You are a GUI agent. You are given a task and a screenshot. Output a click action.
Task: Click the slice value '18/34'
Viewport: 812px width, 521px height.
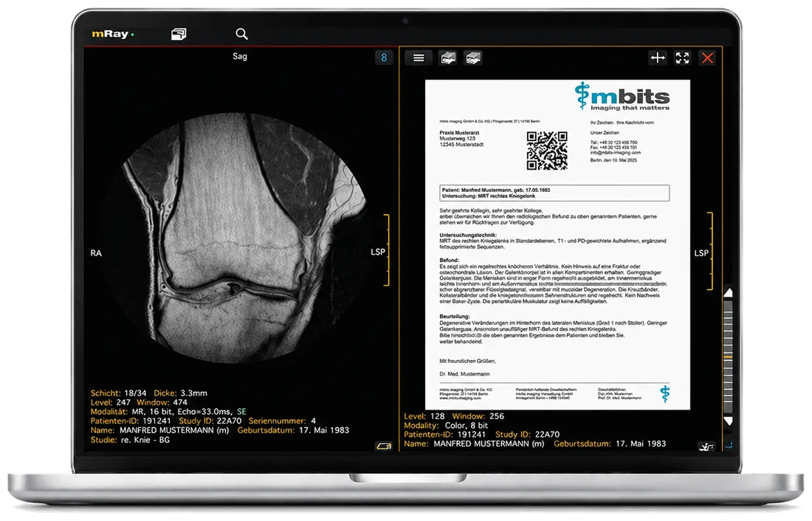coord(135,393)
